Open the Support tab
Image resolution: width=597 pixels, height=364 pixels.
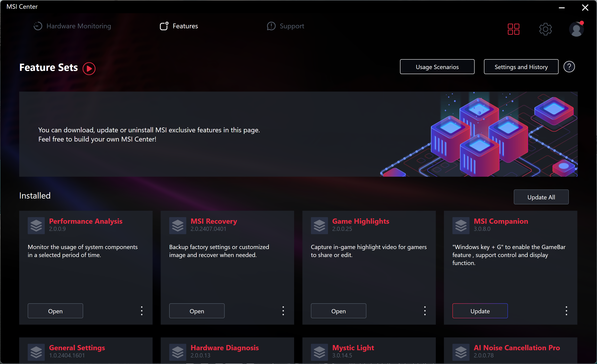coord(286,26)
